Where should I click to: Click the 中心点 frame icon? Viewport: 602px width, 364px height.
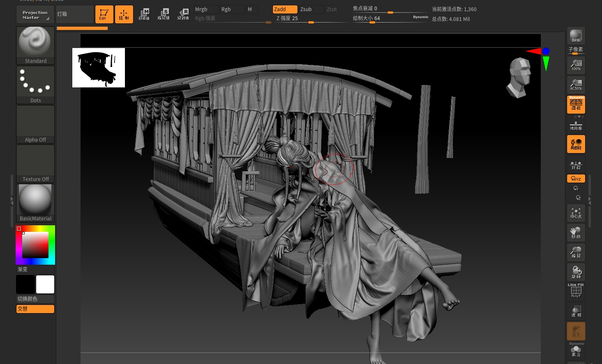click(x=576, y=213)
